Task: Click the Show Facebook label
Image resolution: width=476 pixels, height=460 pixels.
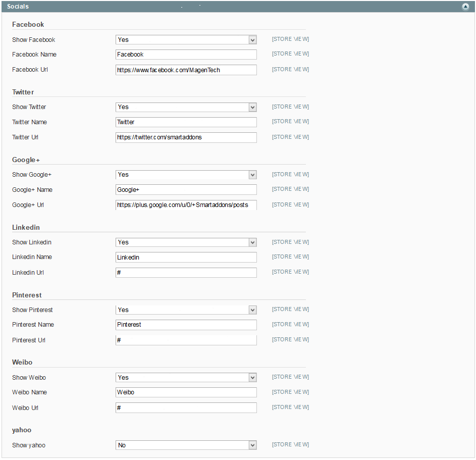Action: [x=34, y=40]
